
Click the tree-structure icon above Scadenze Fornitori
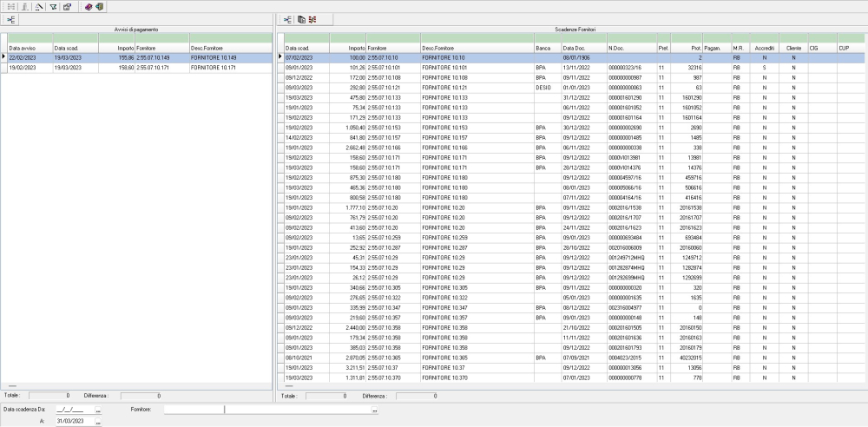(x=289, y=18)
